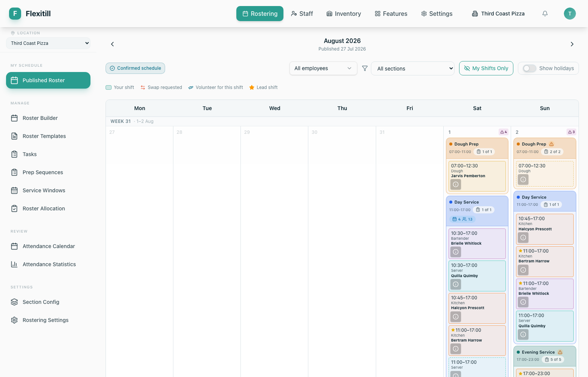Go to the next month

tap(572, 44)
